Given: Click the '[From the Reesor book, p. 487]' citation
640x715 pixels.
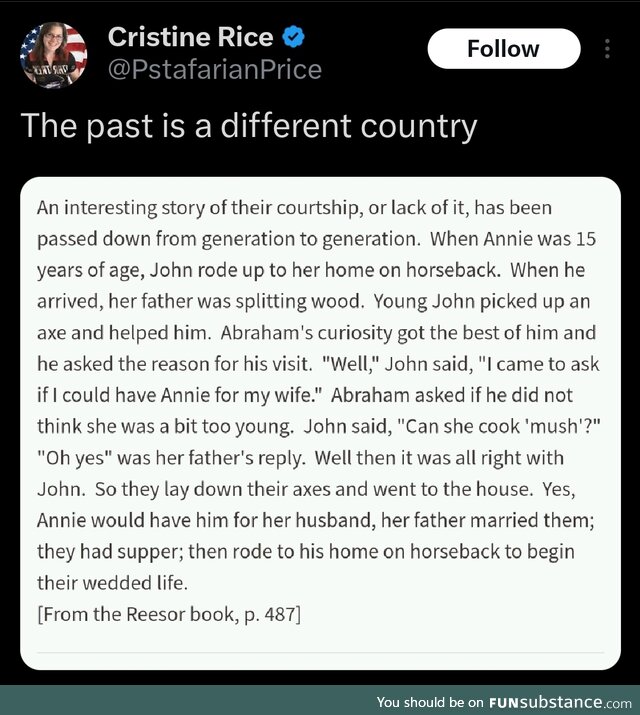Looking at the screenshot, I should (x=169, y=614).
